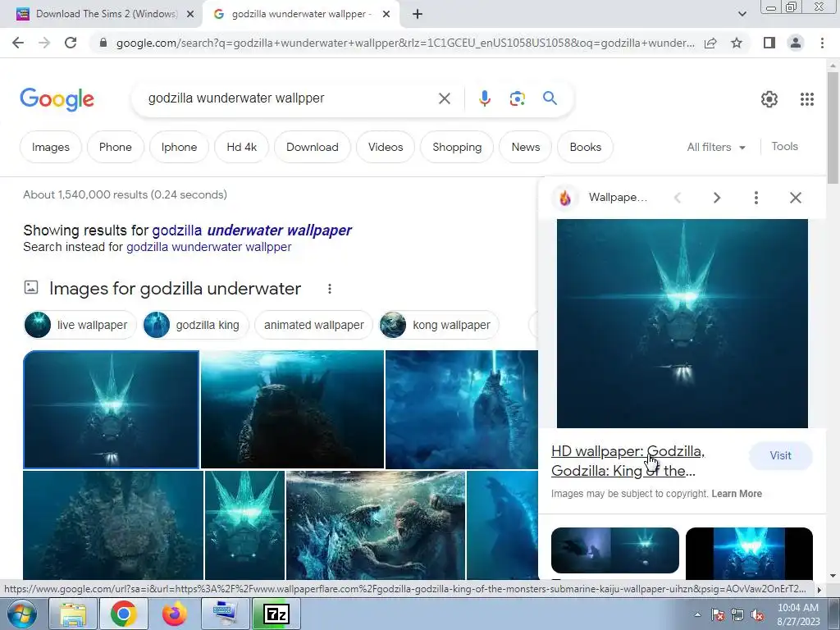The height and width of the screenshot is (630, 840).
Task: Clear the search box text
Action: [x=444, y=98]
